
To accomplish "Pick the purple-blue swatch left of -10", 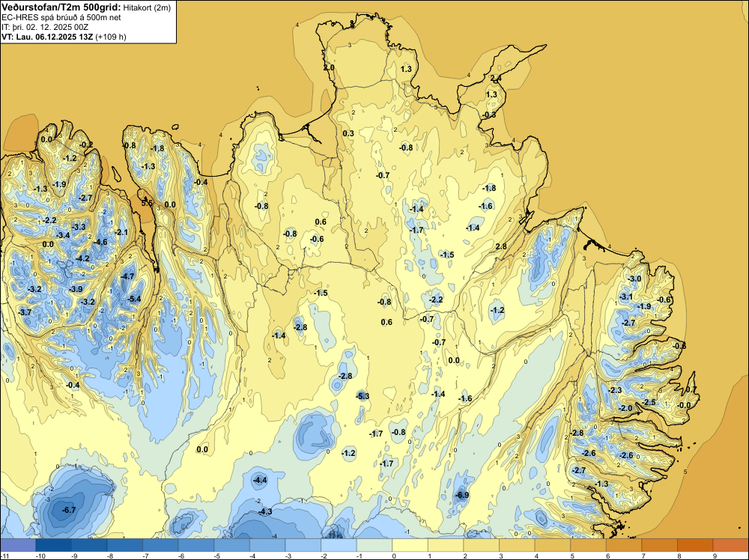I will tap(18, 545).
